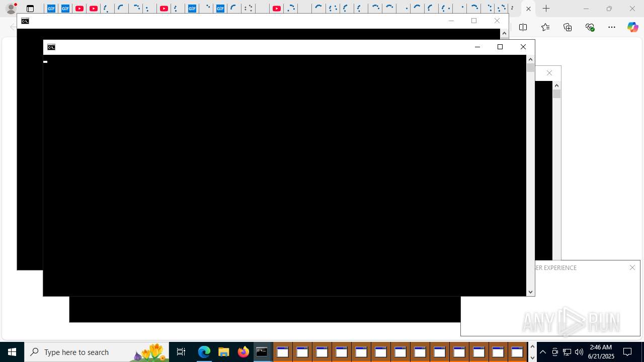The height and width of the screenshot is (362, 644).
Task: Open the Edge Favorites star
Action: pyautogui.click(x=545, y=27)
